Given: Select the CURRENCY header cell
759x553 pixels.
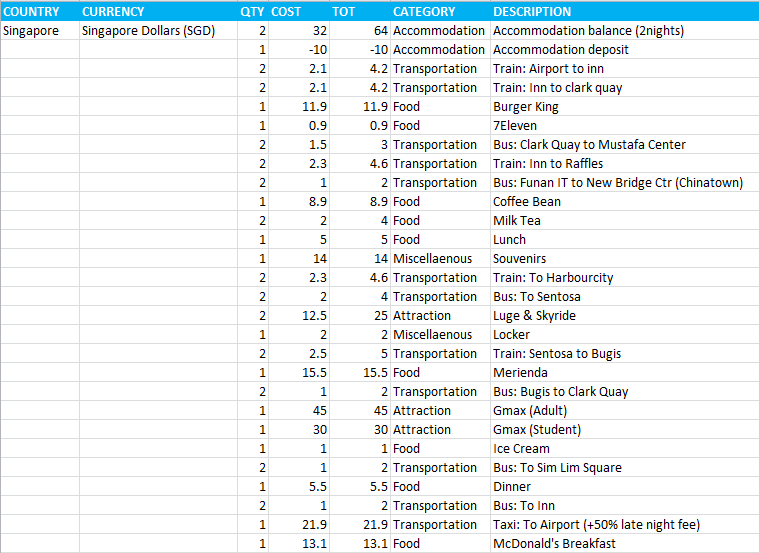Looking at the screenshot, I should [x=158, y=11].
